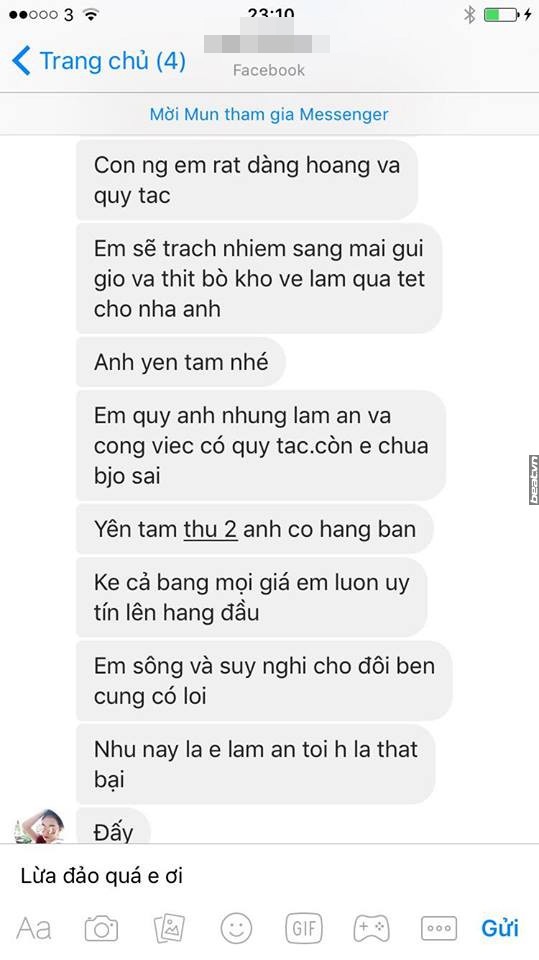Tap the camera icon in the toolbar
The width and height of the screenshot is (539, 960).
click(x=101, y=929)
